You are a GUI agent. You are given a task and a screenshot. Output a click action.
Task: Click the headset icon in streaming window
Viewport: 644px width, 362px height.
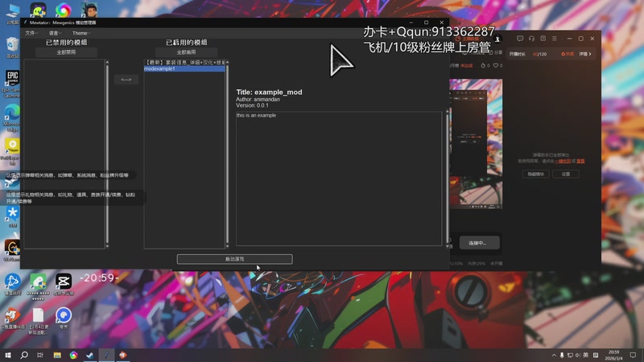531,39
